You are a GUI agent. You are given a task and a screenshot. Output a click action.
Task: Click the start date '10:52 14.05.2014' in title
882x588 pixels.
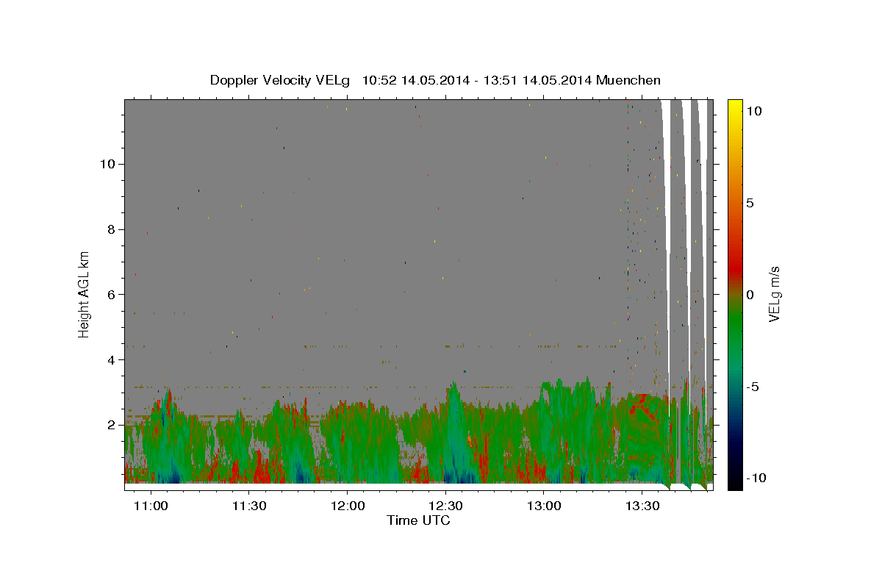(x=417, y=80)
